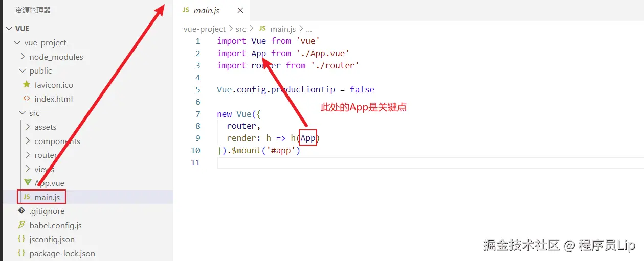Screen dimensions: 644x261
Task: Expand the views folder chevron
Action: pos(28,169)
